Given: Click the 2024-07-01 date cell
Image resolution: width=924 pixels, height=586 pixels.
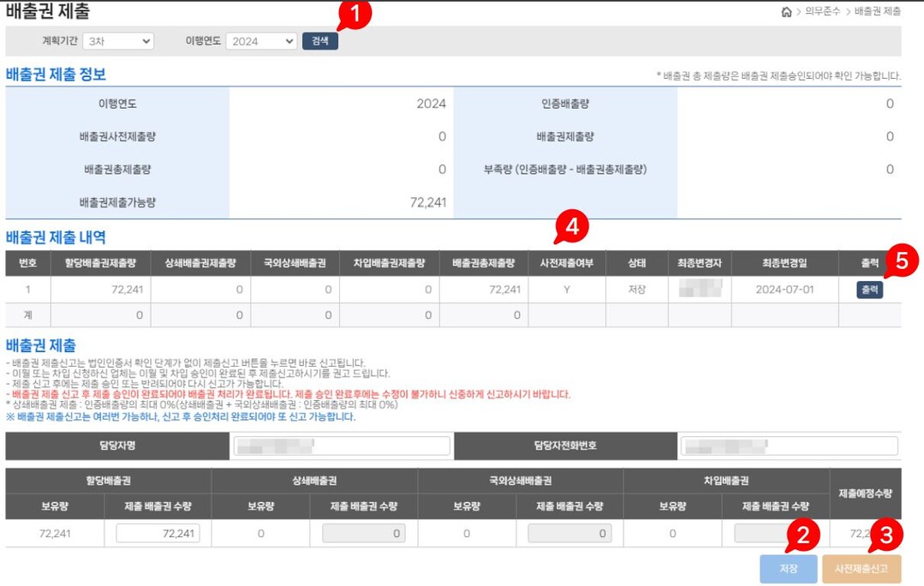Looking at the screenshot, I should click(x=784, y=290).
